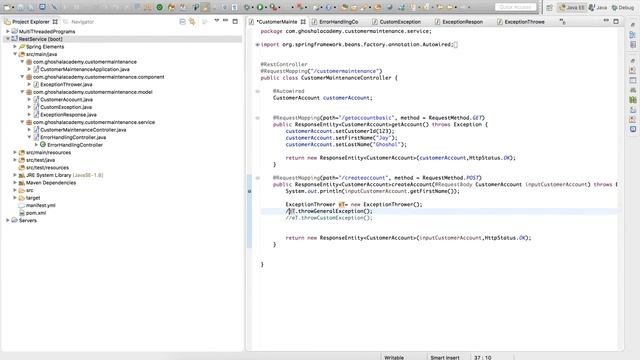The height and width of the screenshot is (360, 640).
Task: Collapse RestService project node
Action: [x=8, y=39]
